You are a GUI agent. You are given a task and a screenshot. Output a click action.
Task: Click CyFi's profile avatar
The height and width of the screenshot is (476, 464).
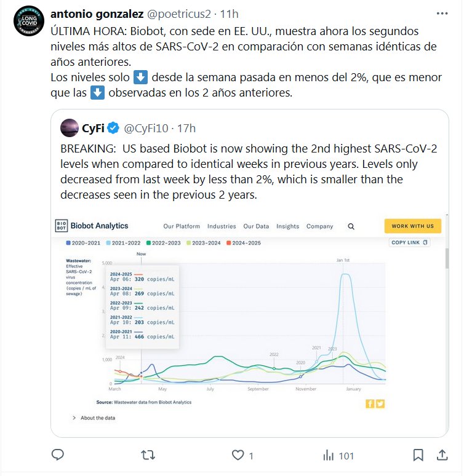click(x=69, y=128)
